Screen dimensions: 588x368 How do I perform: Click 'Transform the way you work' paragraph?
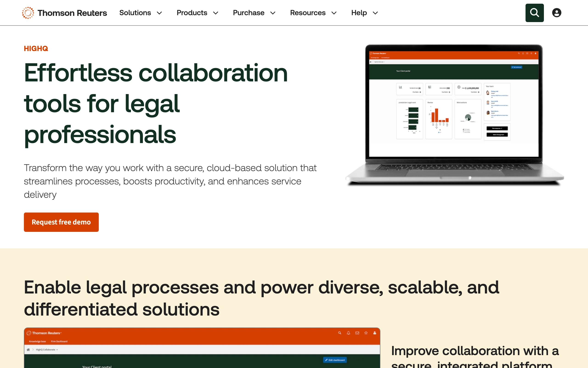pyautogui.click(x=170, y=181)
